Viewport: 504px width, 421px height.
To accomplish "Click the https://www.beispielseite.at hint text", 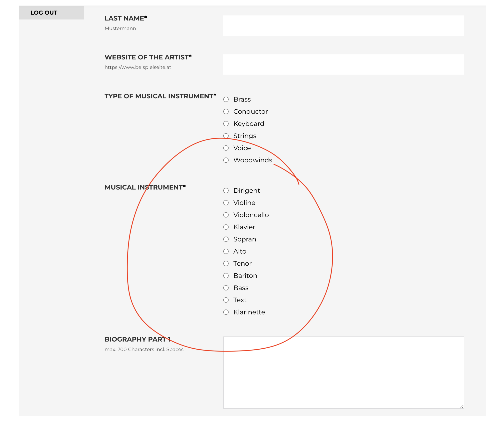I will [x=138, y=67].
